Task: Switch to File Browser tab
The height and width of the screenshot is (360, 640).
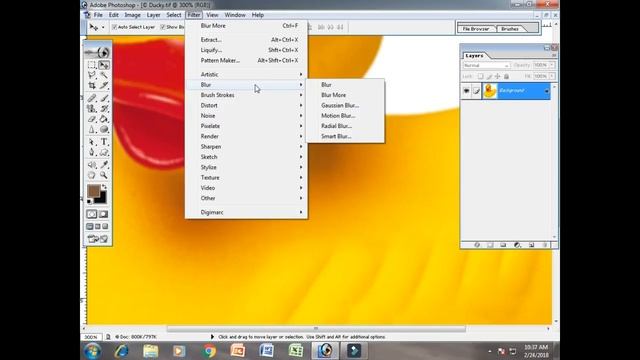Action: click(x=476, y=29)
